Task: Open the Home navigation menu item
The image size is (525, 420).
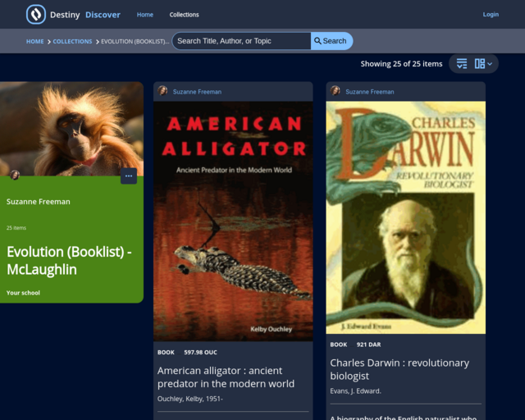Action: pos(145,15)
